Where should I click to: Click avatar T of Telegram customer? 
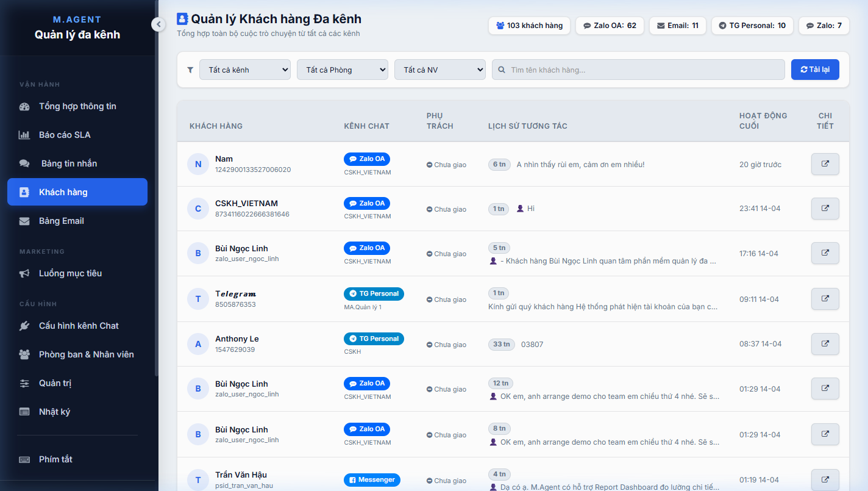(x=198, y=299)
